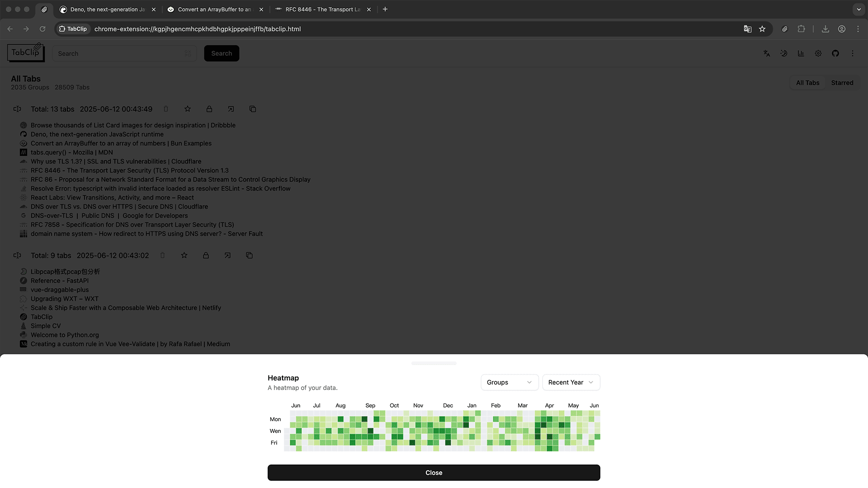
Task: Switch to the Starred tab
Action: 842,83
